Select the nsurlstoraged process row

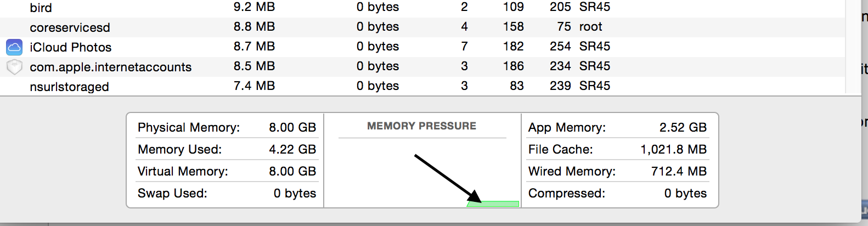tap(422, 86)
